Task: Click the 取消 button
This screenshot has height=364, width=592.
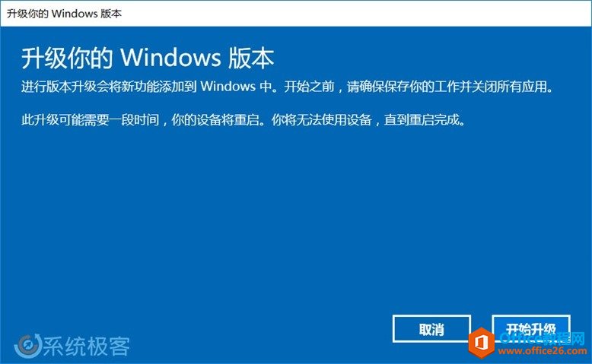Action: tap(431, 329)
